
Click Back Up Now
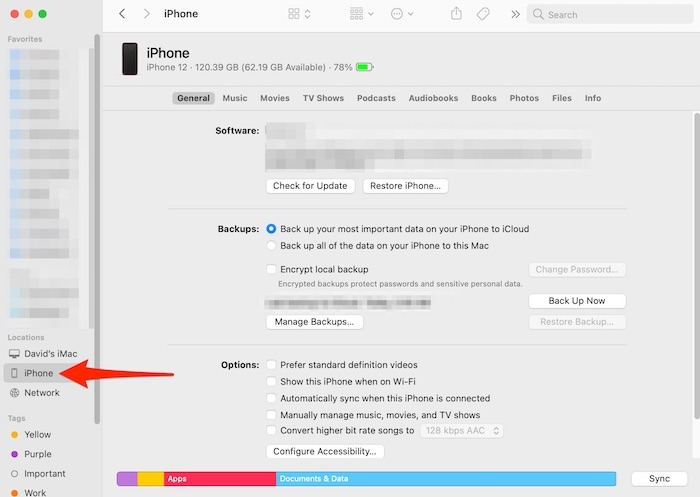(577, 301)
